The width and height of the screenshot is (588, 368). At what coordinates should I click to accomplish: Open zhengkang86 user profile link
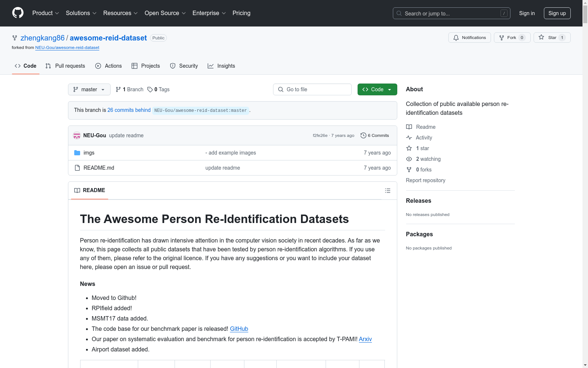point(43,38)
